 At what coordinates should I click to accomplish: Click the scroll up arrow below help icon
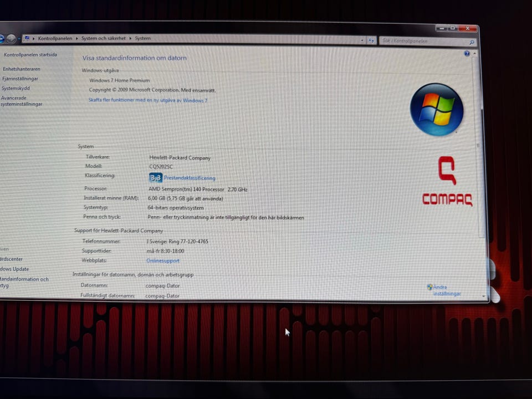(475, 54)
